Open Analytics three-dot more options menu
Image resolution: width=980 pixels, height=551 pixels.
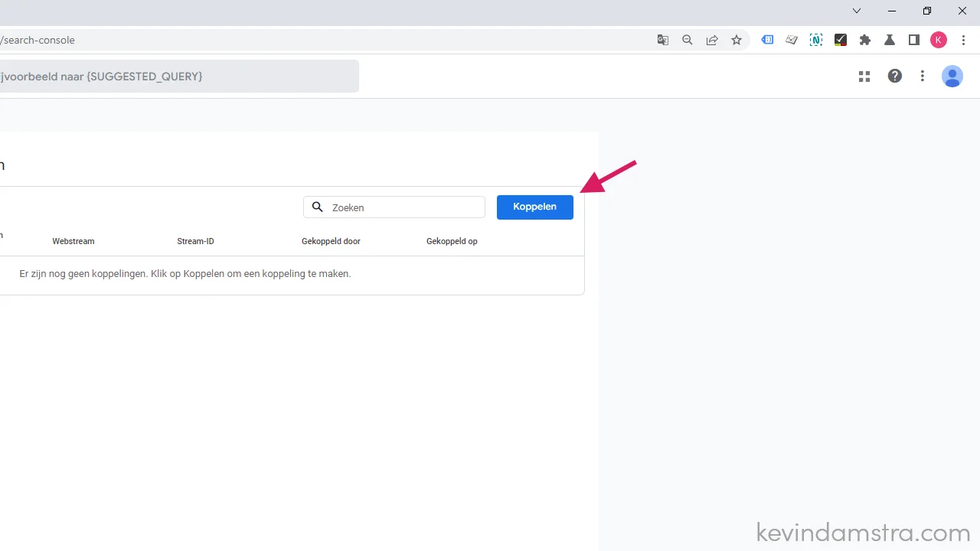tap(923, 76)
